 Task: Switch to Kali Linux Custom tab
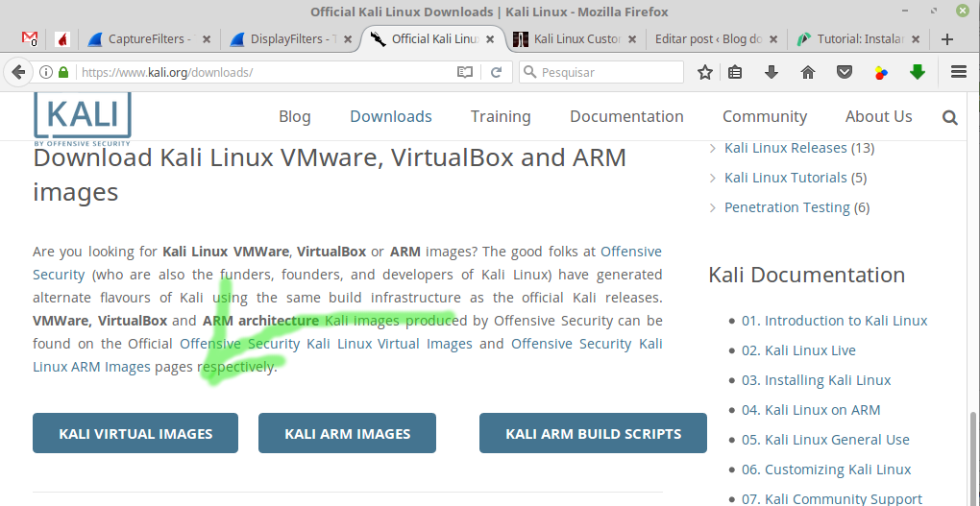pyautogui.click(x=576, y=39)
